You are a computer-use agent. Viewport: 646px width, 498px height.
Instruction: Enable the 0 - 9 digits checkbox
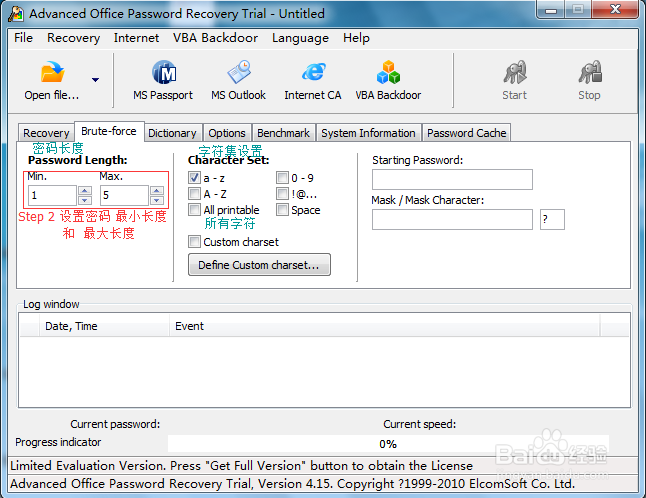[282, 178]
